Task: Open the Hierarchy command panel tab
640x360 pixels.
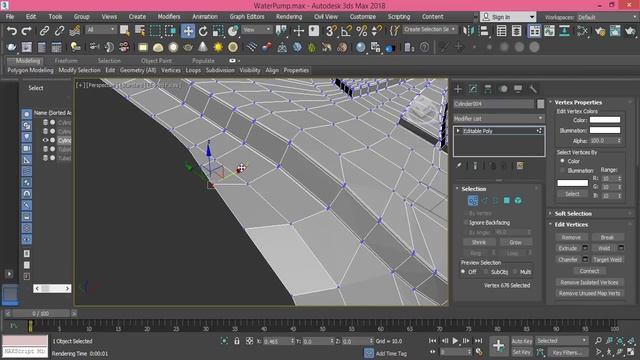Action: tap(488, 89)
